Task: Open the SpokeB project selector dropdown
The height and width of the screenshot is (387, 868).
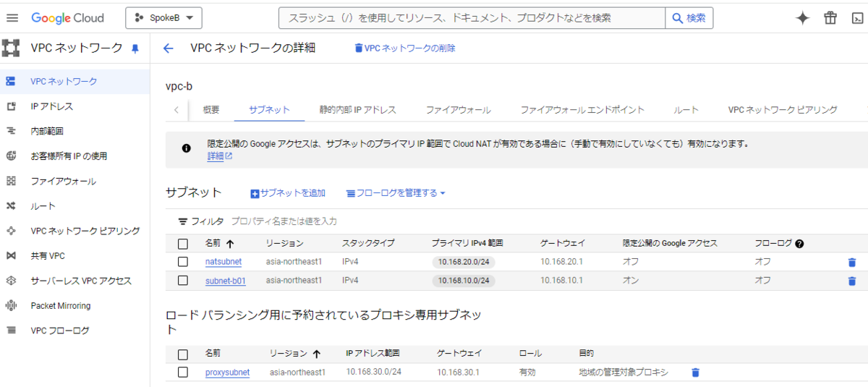Action: click(163, 18)
